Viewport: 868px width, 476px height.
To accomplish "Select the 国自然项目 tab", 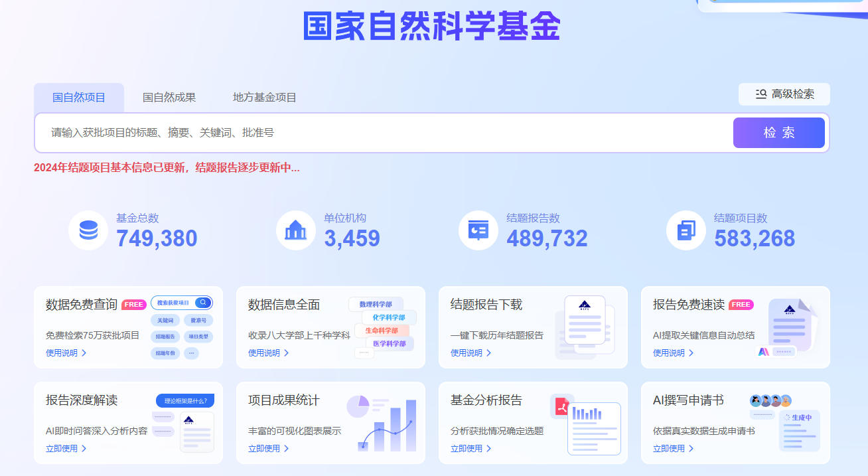I will click(79, 98).
